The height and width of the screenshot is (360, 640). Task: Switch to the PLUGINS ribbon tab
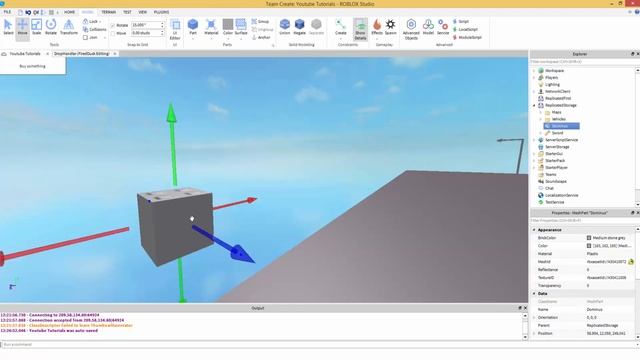(x=162, y=12)
